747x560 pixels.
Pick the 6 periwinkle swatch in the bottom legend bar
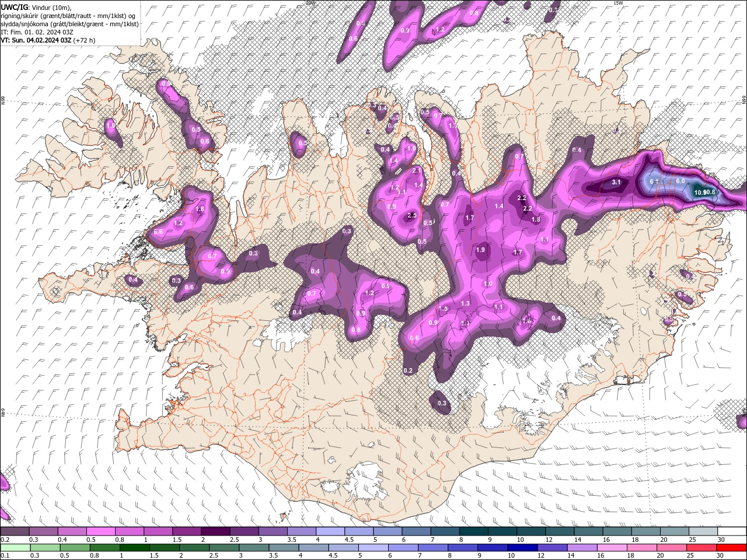coord(403,548)
